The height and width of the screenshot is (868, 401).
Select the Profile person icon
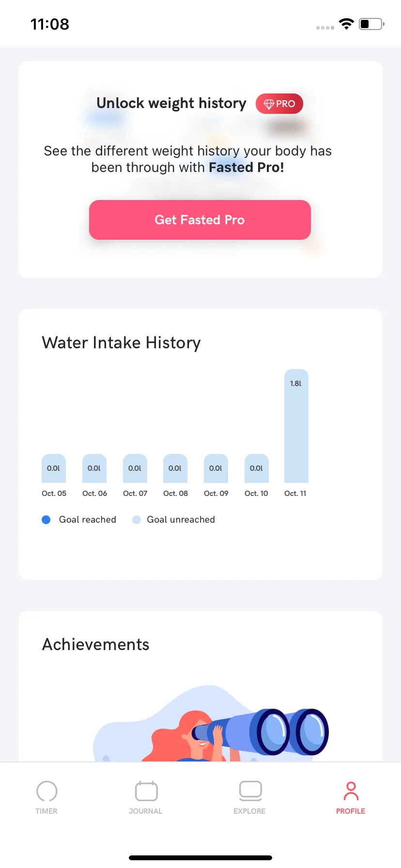[351, 791]
